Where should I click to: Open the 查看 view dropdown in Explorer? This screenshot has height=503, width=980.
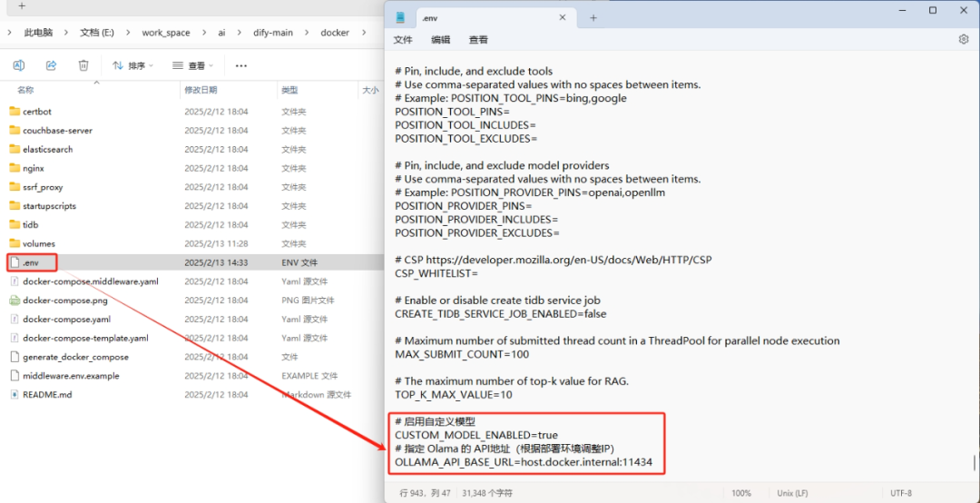click(192, 65)
